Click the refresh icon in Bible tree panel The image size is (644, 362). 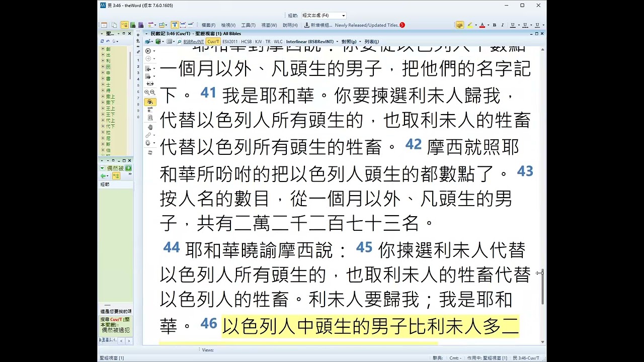102,41
